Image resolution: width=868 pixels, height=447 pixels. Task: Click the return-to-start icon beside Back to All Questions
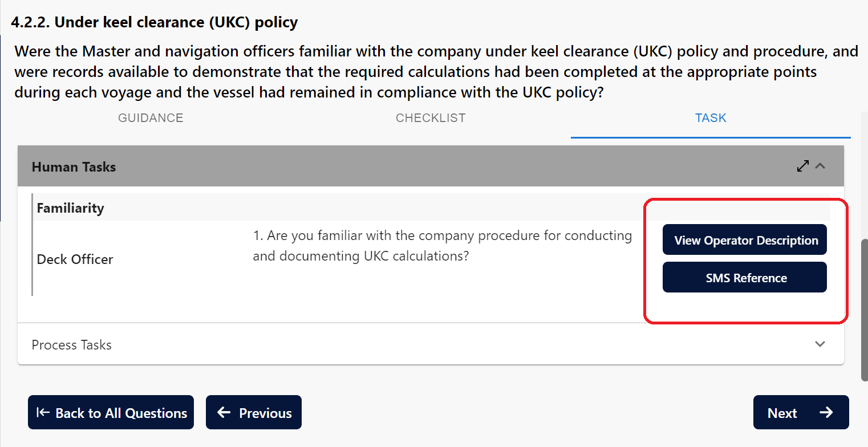[43, 413]
